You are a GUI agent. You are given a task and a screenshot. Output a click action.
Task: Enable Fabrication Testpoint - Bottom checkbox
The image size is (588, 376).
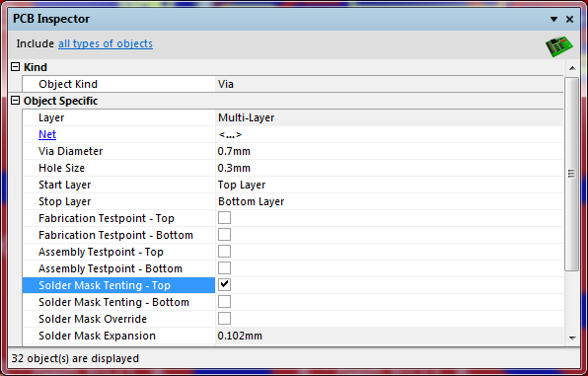tap(224, 235)
